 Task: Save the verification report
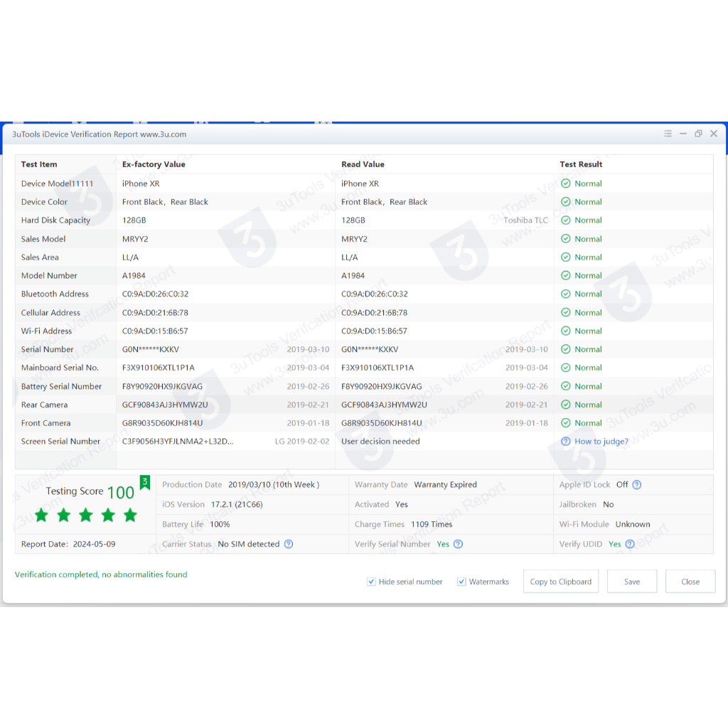tap(632, 582)
